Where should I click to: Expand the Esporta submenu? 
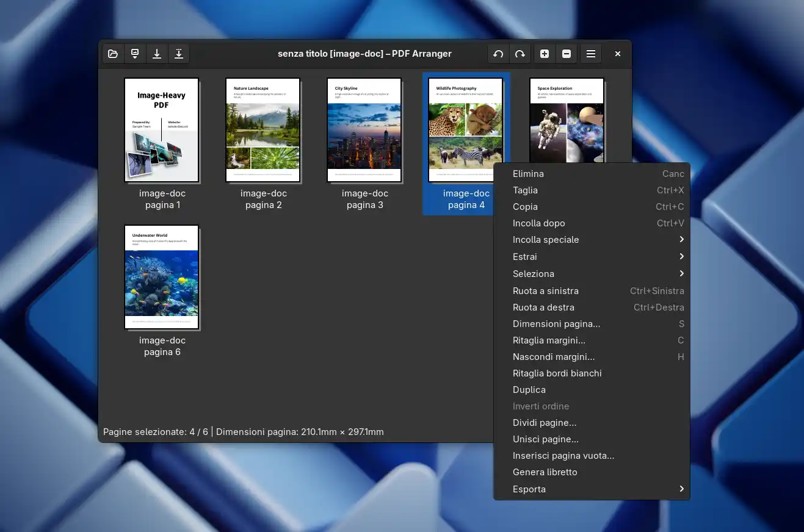(x=529, y=489)
